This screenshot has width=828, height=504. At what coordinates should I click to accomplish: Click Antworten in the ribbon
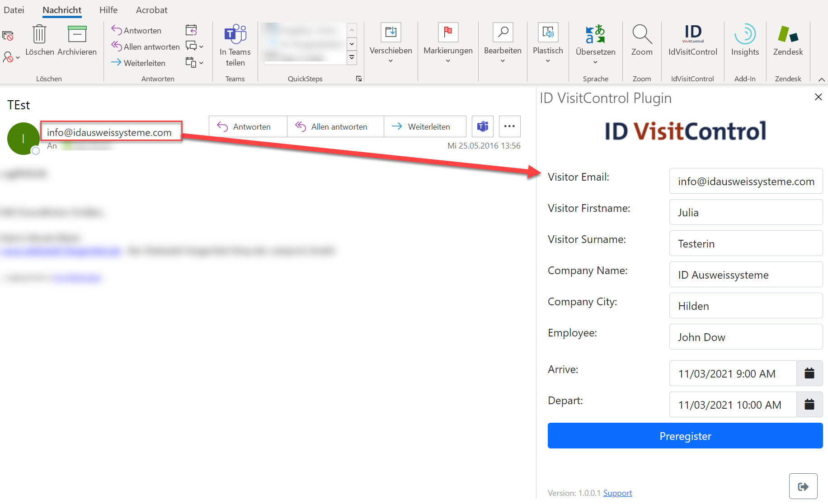(x=136, y=30)
